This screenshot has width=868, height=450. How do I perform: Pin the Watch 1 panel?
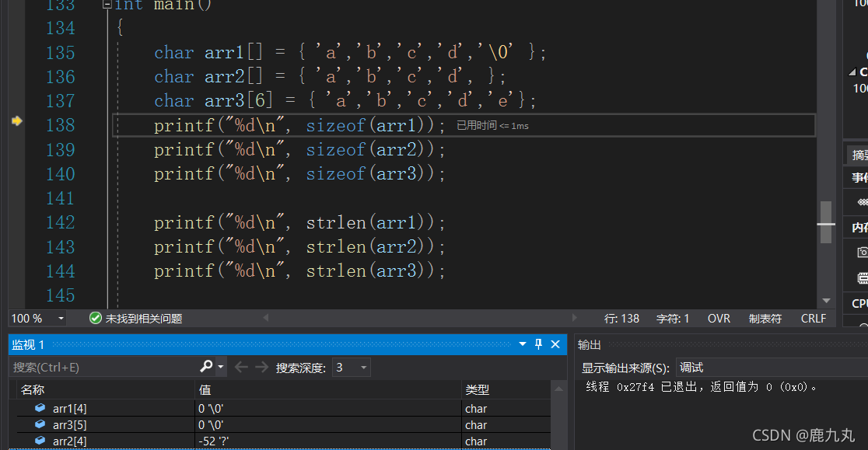click(x=539, y=344)
